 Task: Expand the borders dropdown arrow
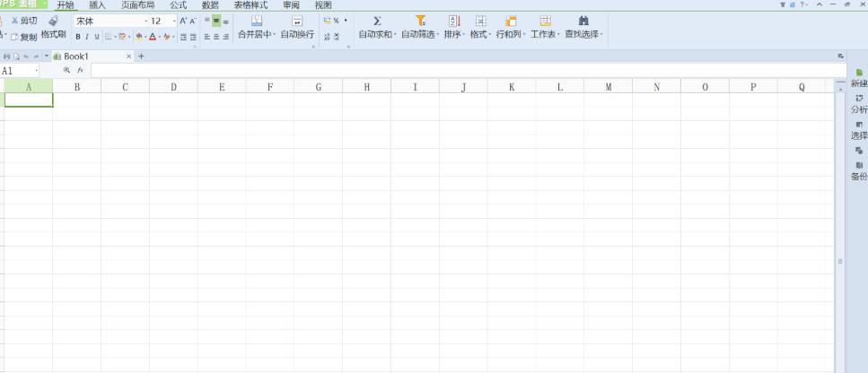pyautogui.click(x=115, y=37)
